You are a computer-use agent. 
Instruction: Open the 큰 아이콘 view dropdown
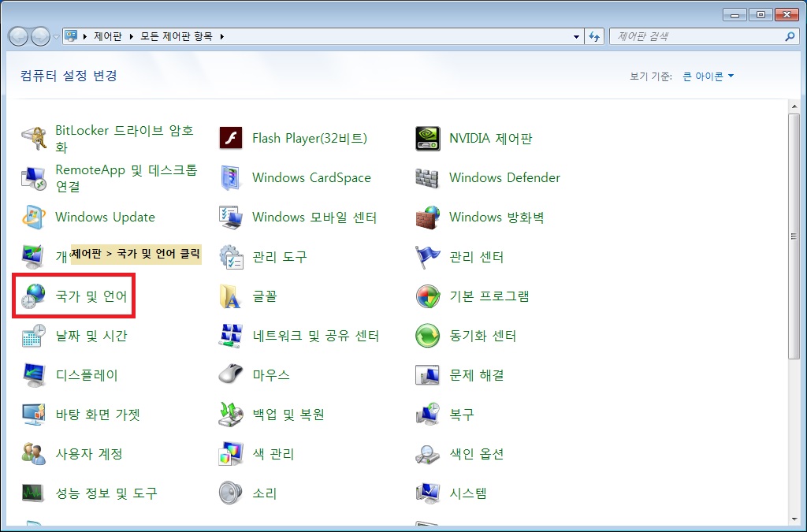[x=708, y=76]
